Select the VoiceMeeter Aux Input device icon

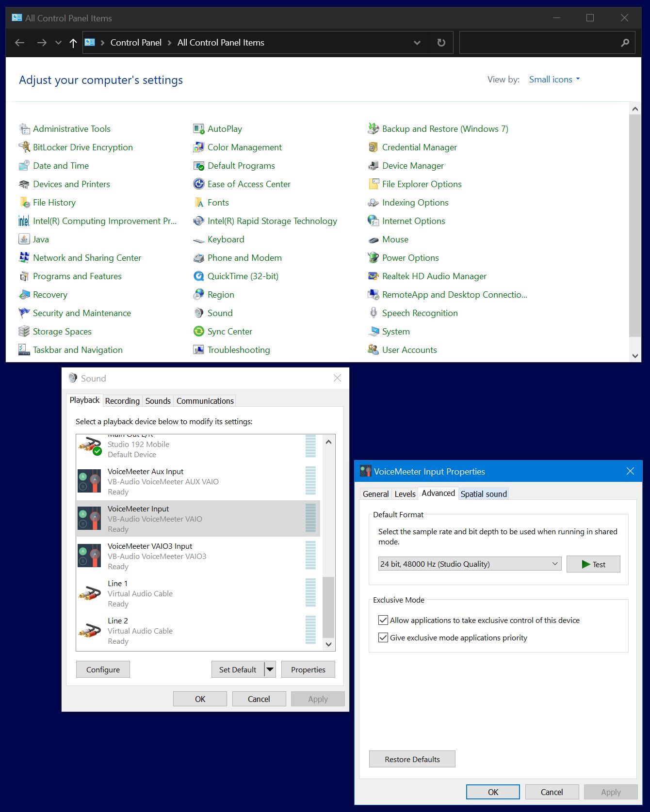(x=90, y=481)
